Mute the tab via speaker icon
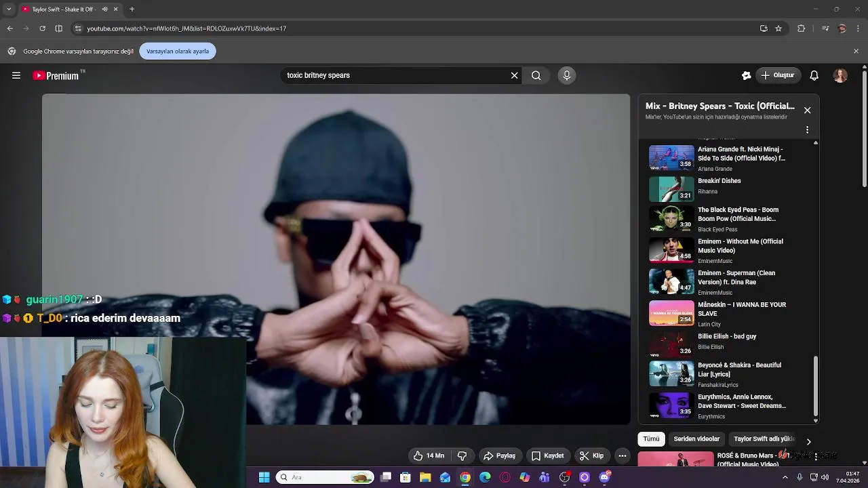The image size is (868, 488). coord(104,9)
